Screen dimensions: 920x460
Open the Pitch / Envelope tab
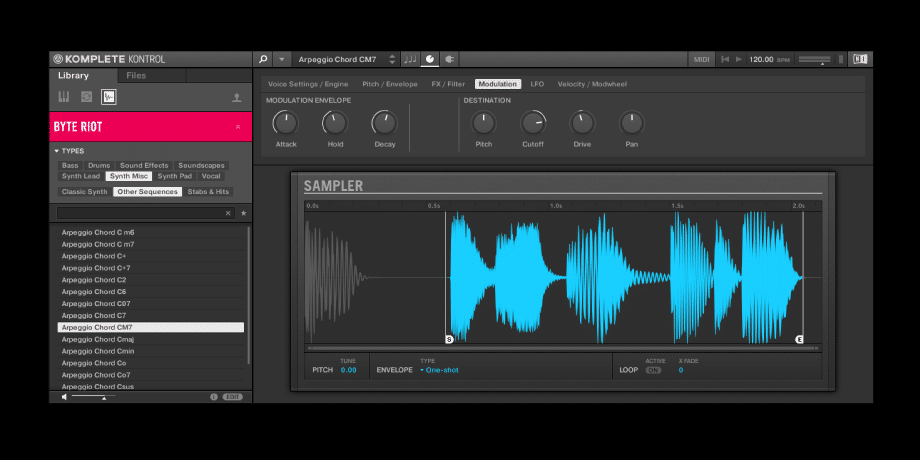[390, 84]
